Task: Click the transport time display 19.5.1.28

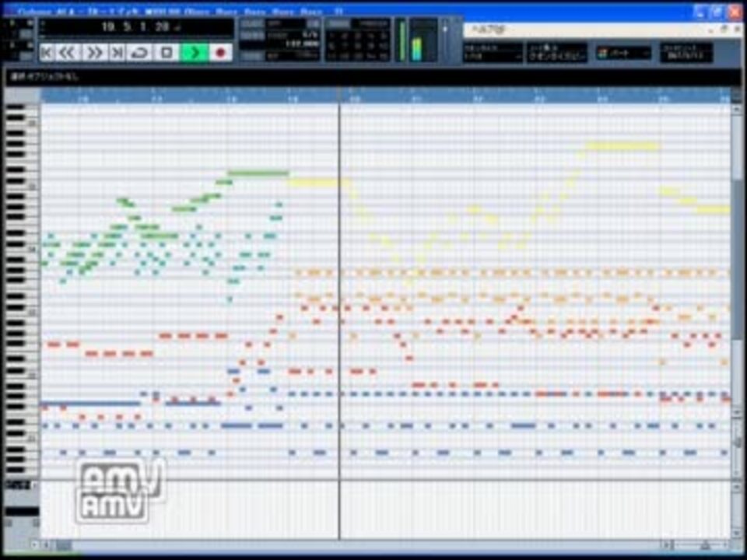Action: [135, 26]
